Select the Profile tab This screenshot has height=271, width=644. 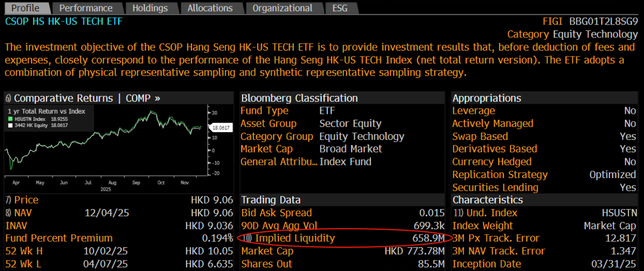(26, 8)
